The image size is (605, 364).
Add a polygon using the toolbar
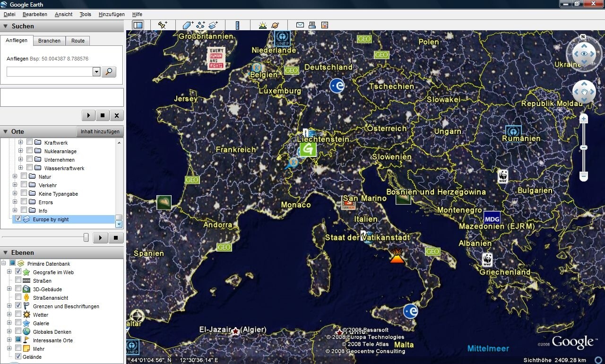(x=188, y=25)
